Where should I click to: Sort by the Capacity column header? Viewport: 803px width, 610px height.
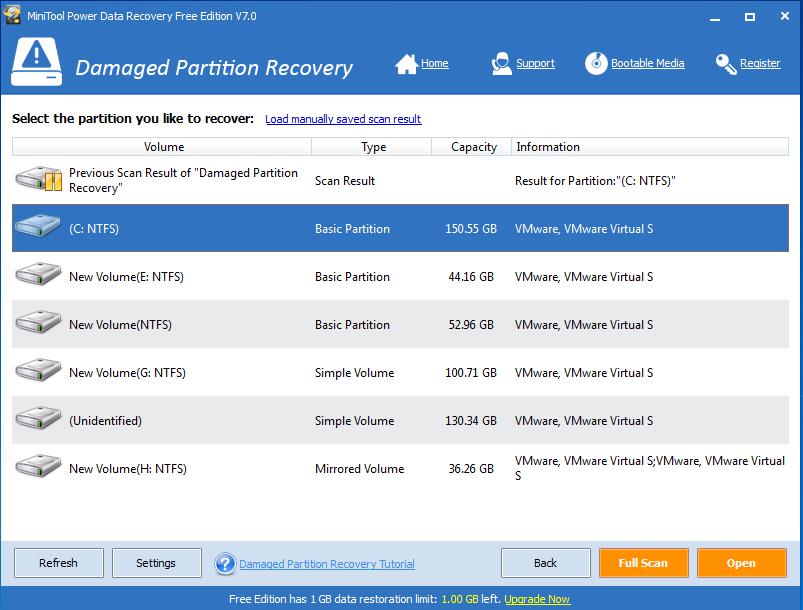tap(473, 147)
